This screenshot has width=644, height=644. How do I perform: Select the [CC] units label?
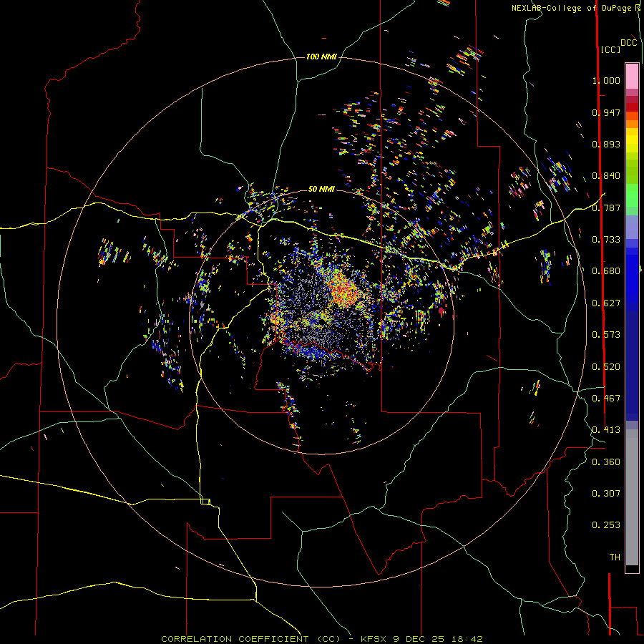coord(611,49)
